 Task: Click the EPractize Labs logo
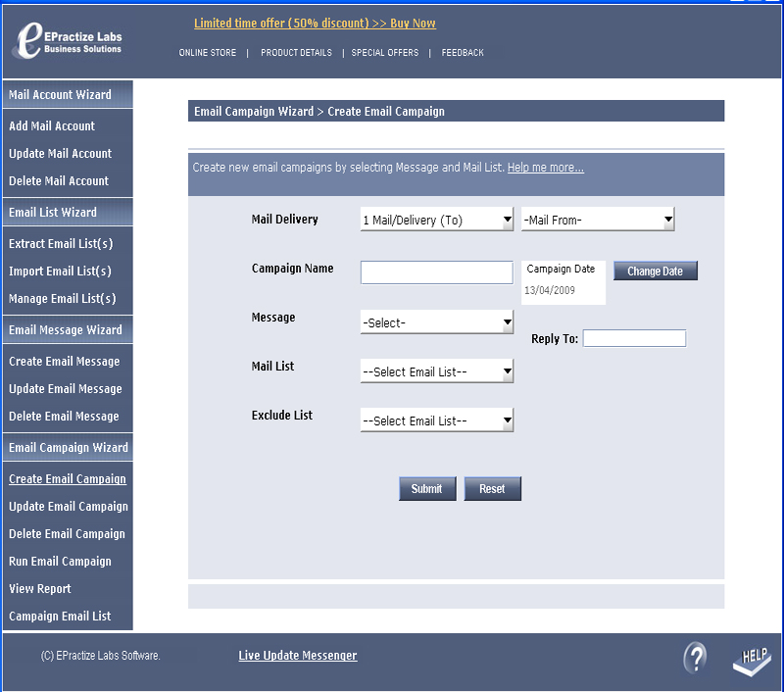coord(69,41)
